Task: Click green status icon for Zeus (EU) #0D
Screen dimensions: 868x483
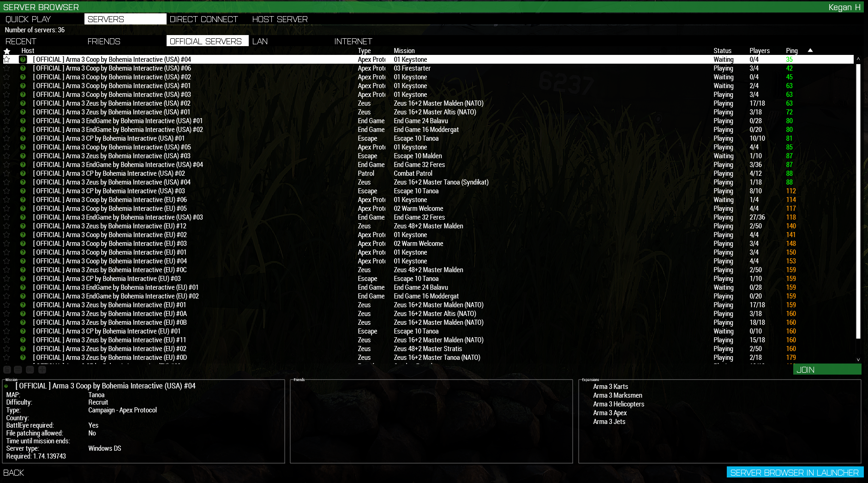Action: (x=23, y=358)
